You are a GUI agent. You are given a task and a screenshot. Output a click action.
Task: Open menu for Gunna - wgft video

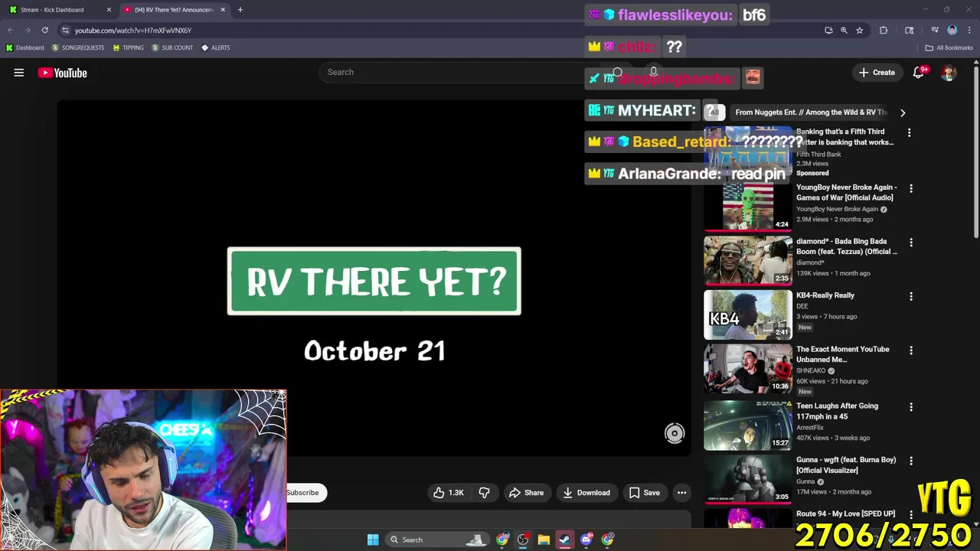click(x=911, y=461)
